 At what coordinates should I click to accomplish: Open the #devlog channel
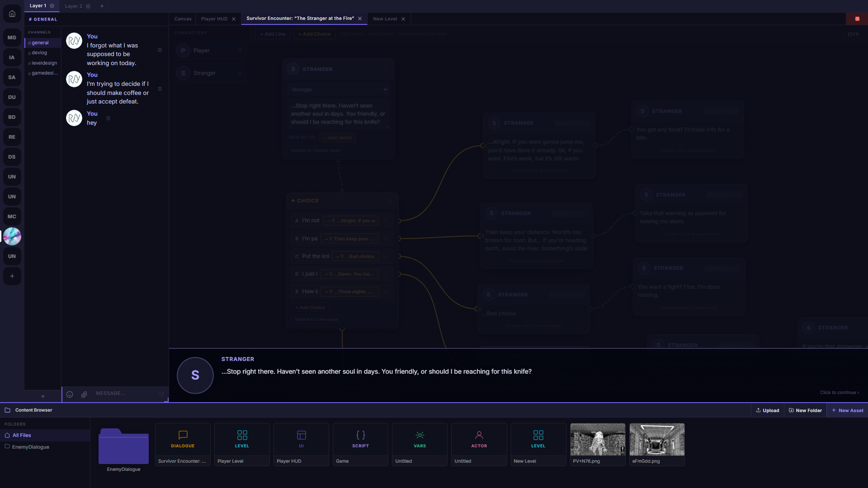click(43, 53)
